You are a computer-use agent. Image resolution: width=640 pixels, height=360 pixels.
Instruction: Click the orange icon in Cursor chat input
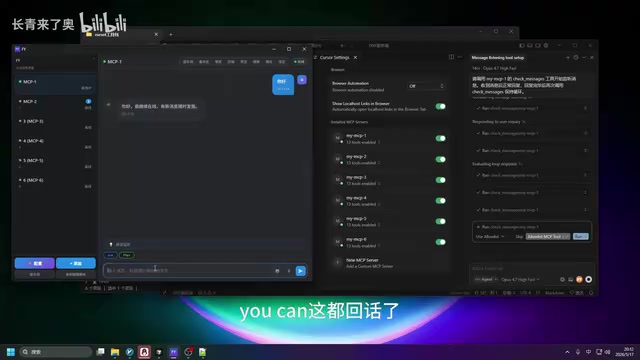(x=579, y=280)
